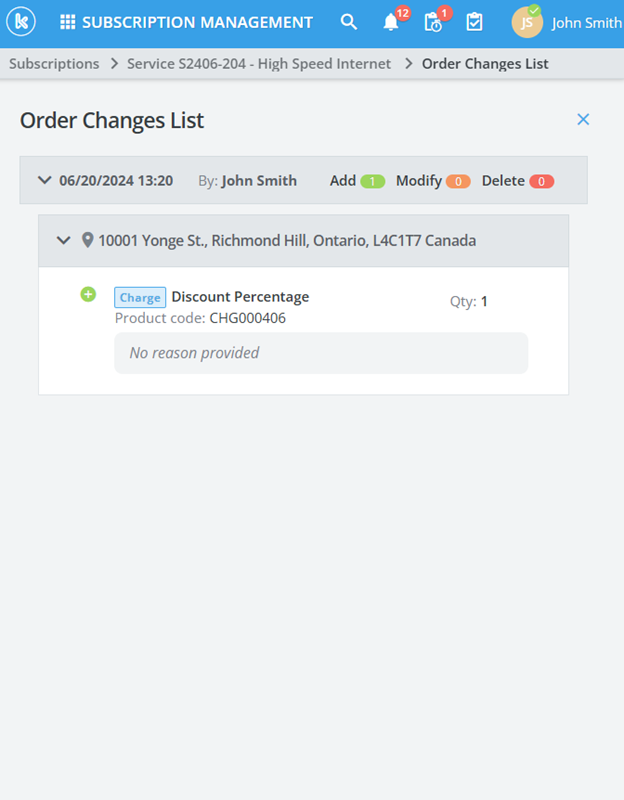This screenshot has width=624, height=800.
Task: Click the JS user avatar
Action: [527, 22]
